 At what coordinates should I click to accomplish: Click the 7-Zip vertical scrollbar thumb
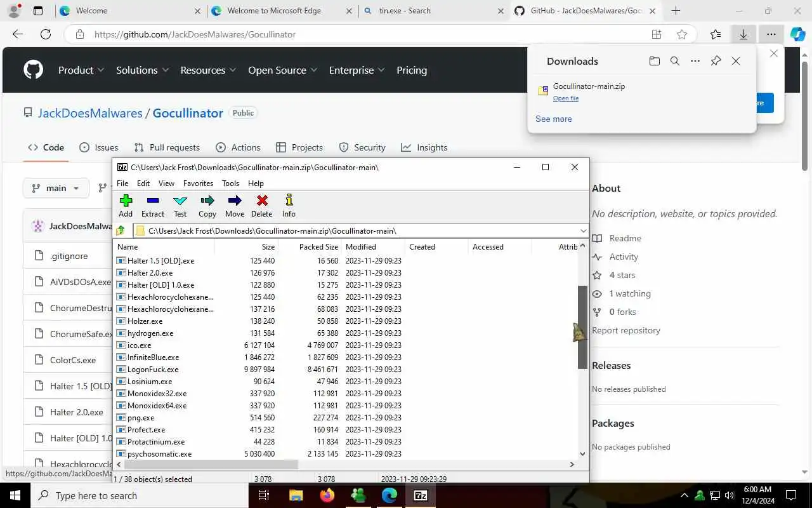click(x=582, y=327)
